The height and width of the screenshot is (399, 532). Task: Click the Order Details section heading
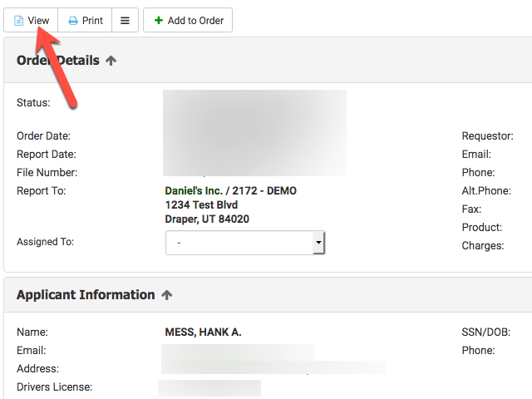58,61
